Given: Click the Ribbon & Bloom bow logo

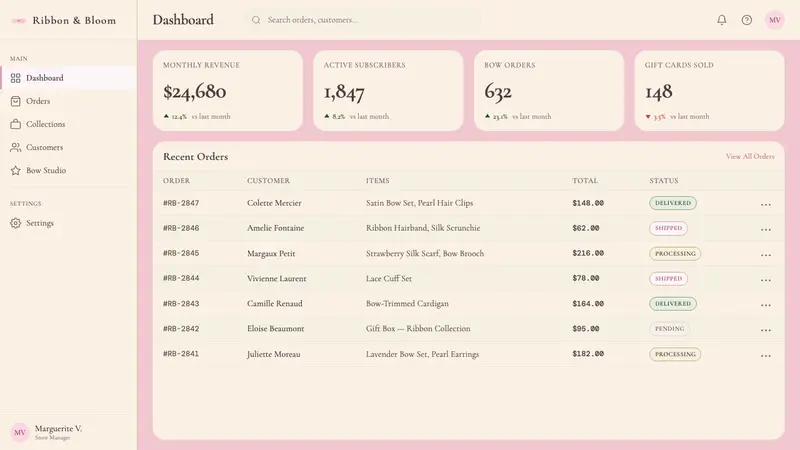Looking at the screenshot, I should [18, 20].
